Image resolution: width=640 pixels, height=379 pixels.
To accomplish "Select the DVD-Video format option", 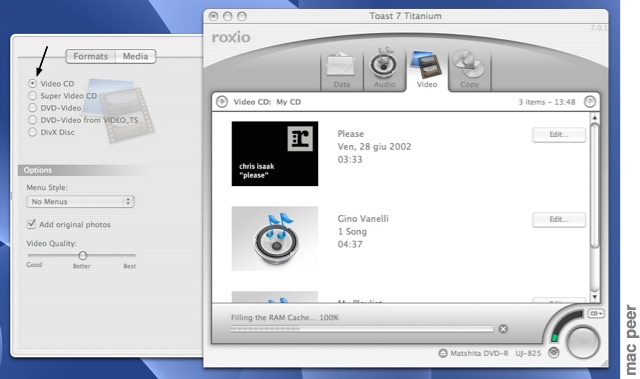I will [x=33, y=108].
